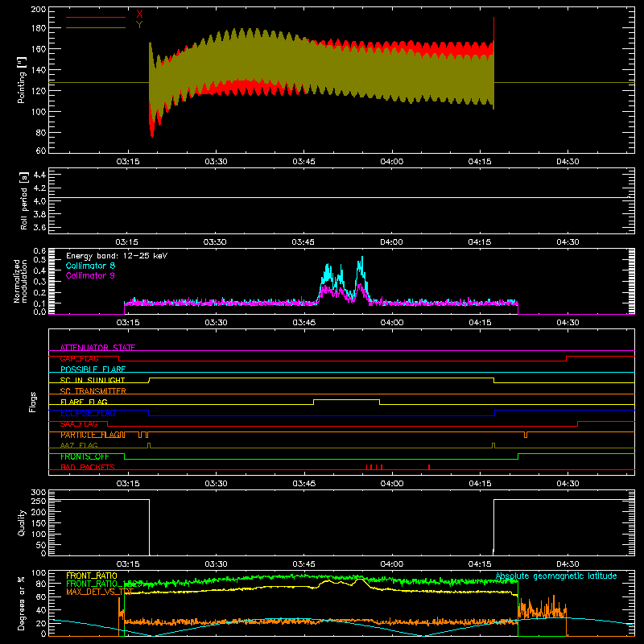
Task: Click the 'GAP_FLAG' label
Action: point(79,358)
